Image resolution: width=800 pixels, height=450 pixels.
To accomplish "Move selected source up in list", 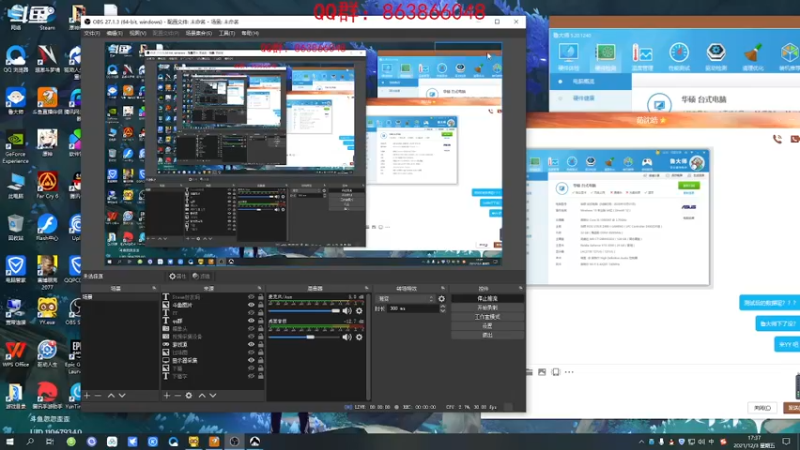I will pyautogui.click(x=202, y=395).
